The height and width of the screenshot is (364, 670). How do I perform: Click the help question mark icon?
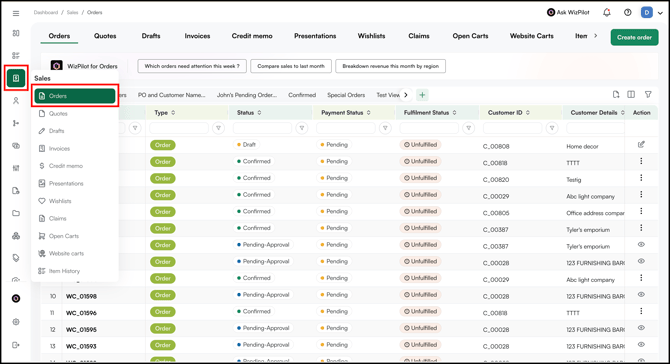(x=627, y=12)
